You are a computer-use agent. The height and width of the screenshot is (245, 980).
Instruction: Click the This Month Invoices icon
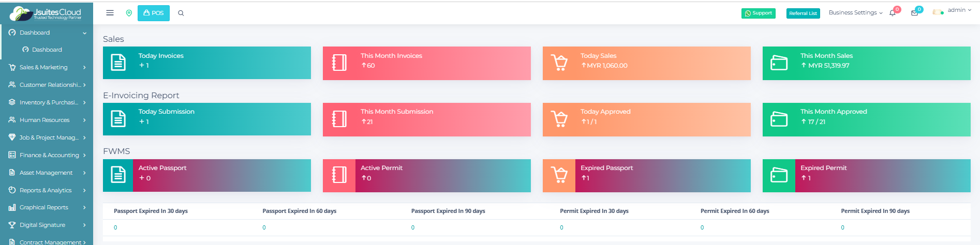339,63
